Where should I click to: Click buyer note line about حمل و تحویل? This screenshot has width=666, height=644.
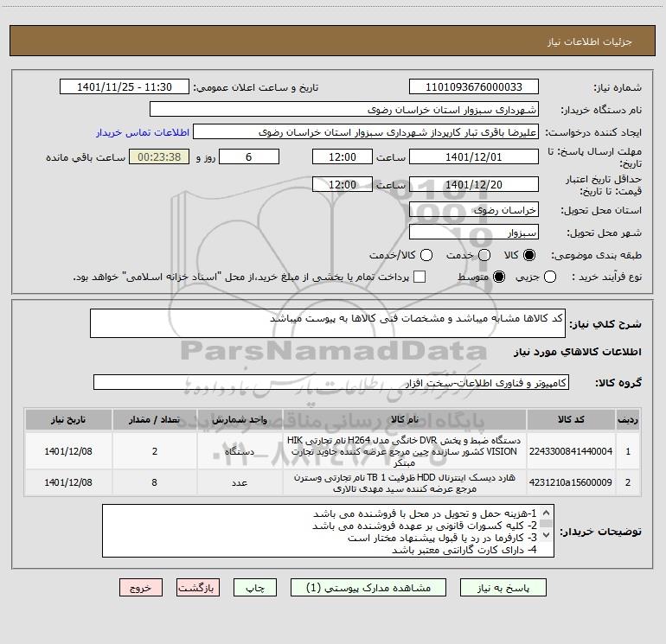425,513
